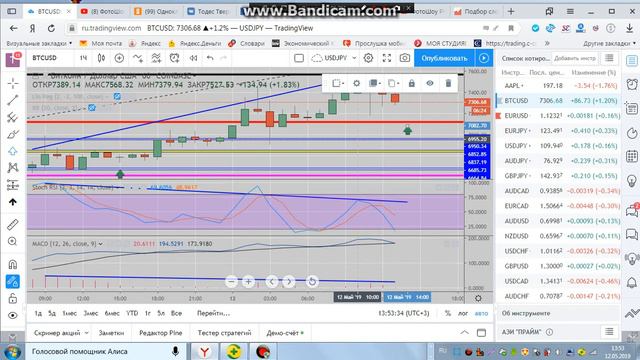This screenshot has width=640, height=360.
Task: Toggle лог logarithmic scale
Action: [x=463, y=313]
